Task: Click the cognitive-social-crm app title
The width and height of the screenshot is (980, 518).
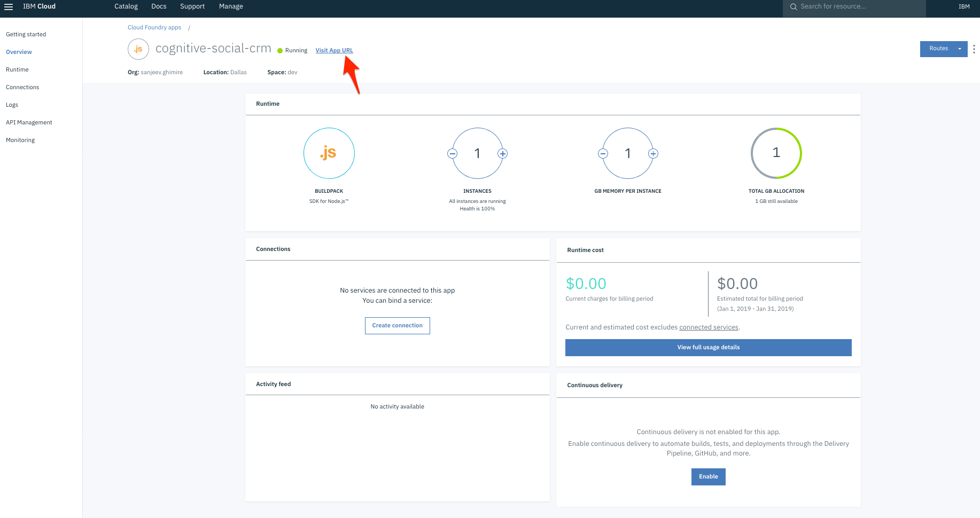Action: coord(213,49)
